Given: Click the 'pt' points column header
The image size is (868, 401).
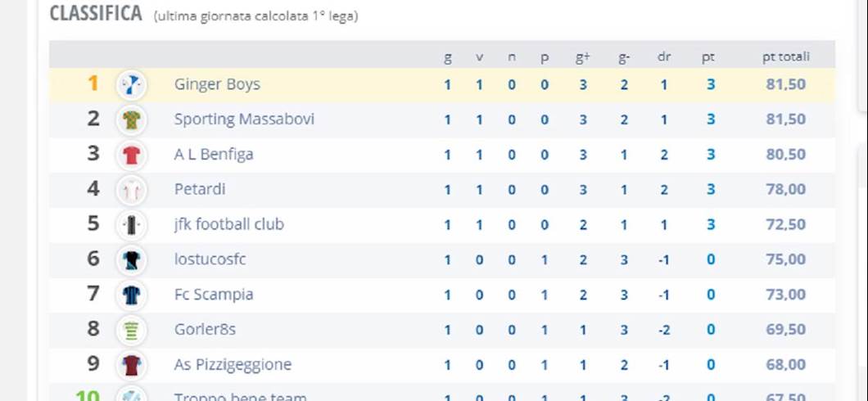Looking at the screenshot, I should (708, 56).
